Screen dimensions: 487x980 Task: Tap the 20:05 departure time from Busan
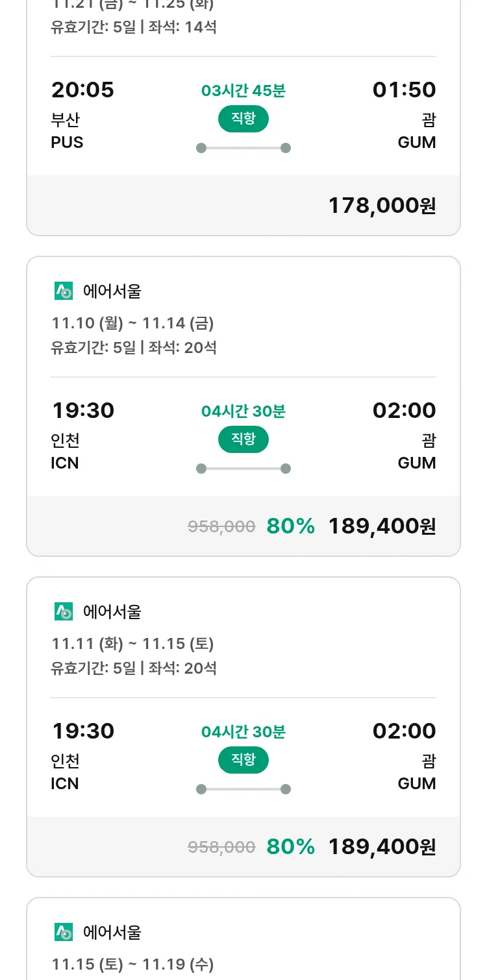[82, 90]
